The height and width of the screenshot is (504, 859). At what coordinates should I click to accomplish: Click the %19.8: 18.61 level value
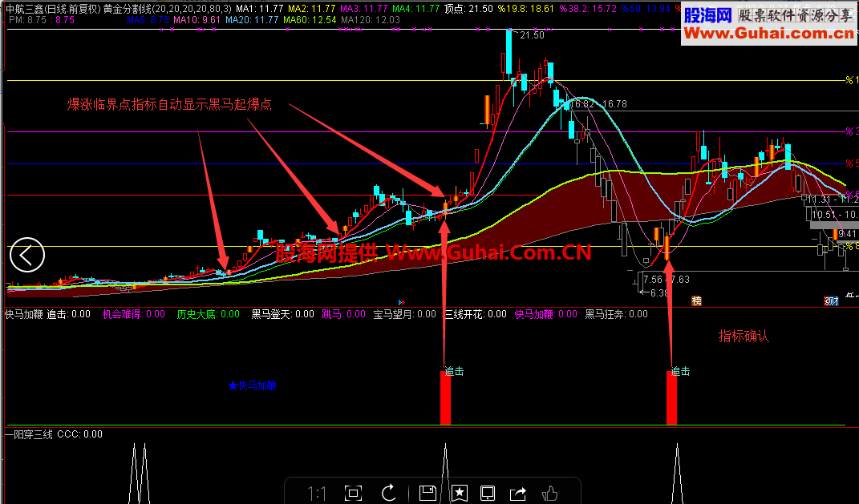(525, 9)
